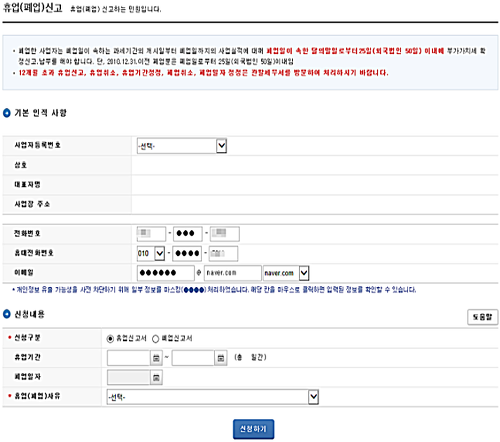Click the 휴업(폐업)신고 page title
The image size is (500, 442).
click(x=33, y=8)
